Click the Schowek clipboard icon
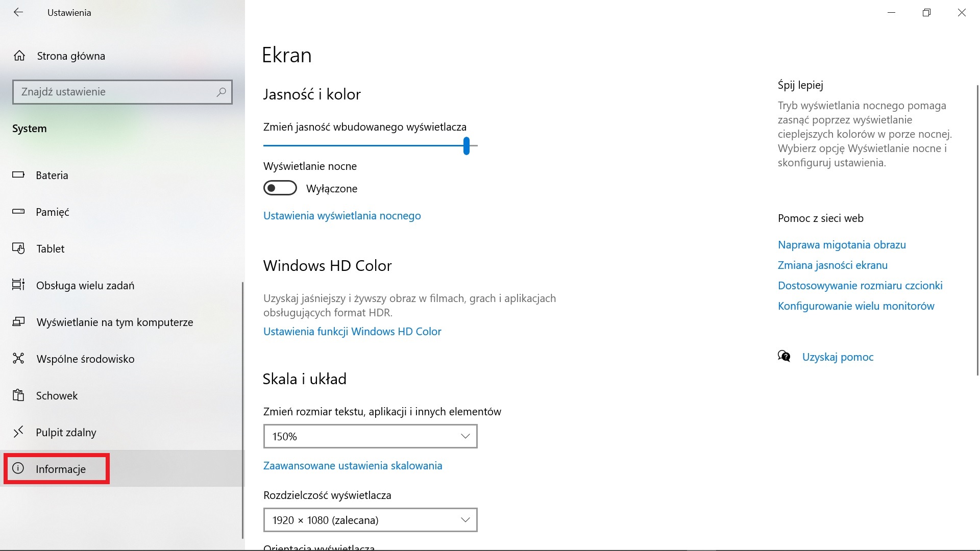980x551 pixels. tap(18, 395)
